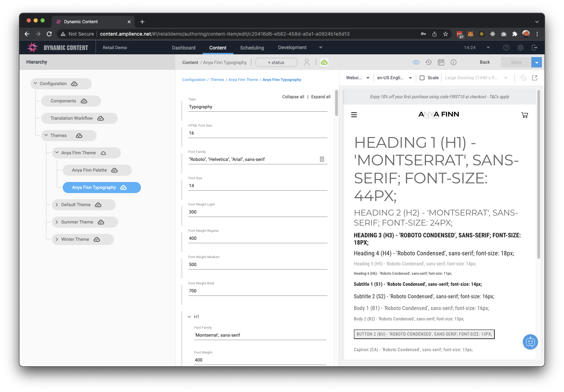The height and width of the screenshot is (392, 564).
Task: Open version history clock icon
Action: coord(429,62)
